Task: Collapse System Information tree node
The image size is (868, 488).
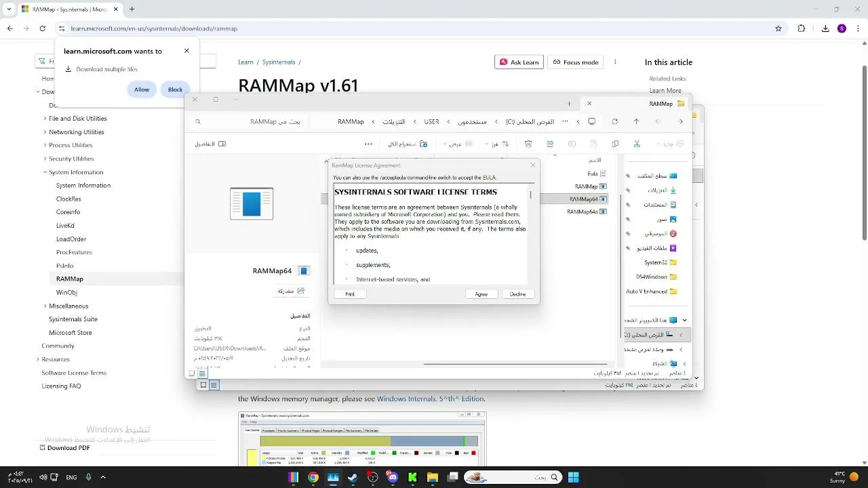Action: (x=45, y=172)
